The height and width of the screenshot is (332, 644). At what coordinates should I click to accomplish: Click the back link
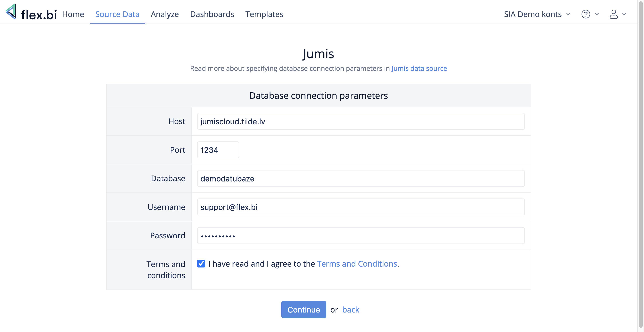[350, 309]
